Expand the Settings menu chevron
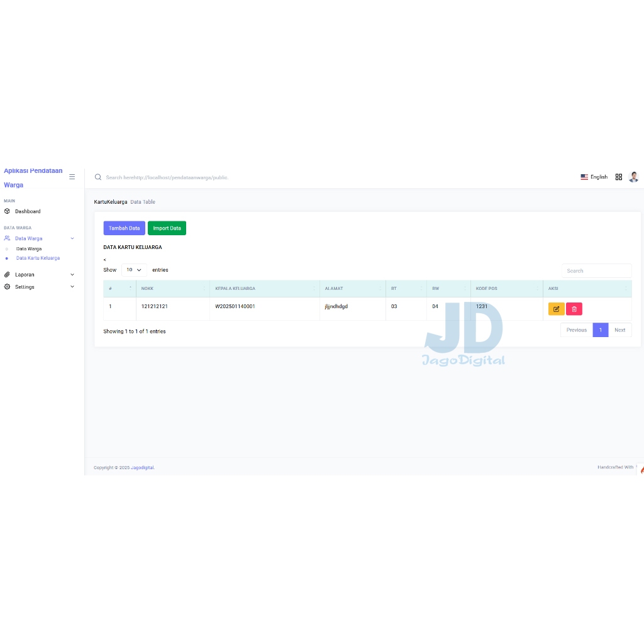Image resolution: width=644 pixels, height=644 pixels. (72, 287)
